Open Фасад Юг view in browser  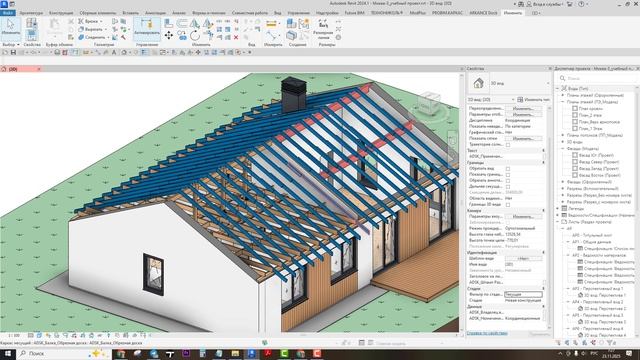596,155
